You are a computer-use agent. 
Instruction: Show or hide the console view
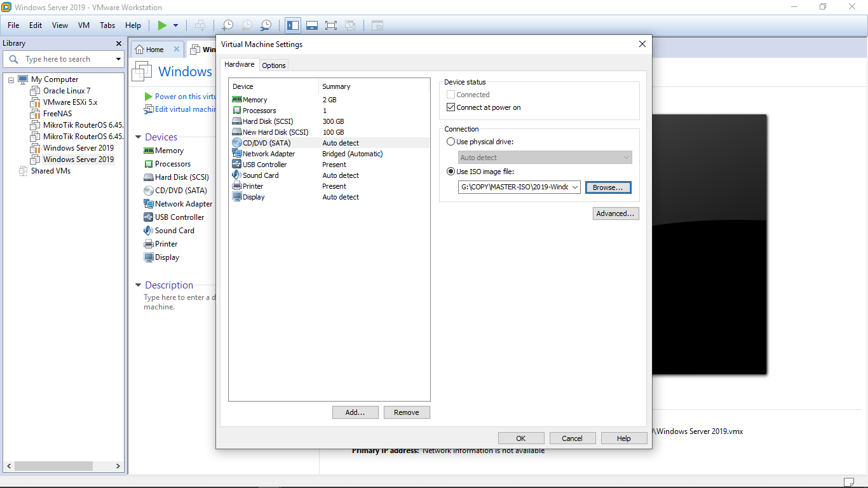312,25
